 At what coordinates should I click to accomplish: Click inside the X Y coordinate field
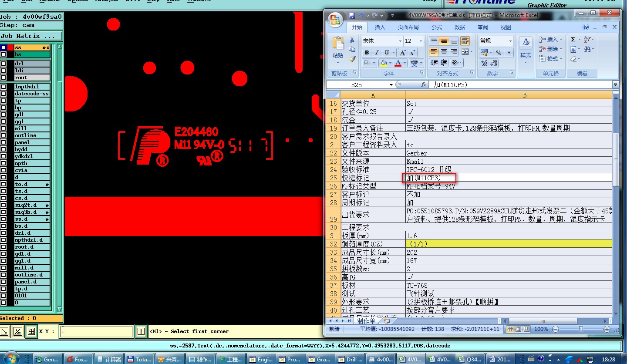tap(96, 331)
